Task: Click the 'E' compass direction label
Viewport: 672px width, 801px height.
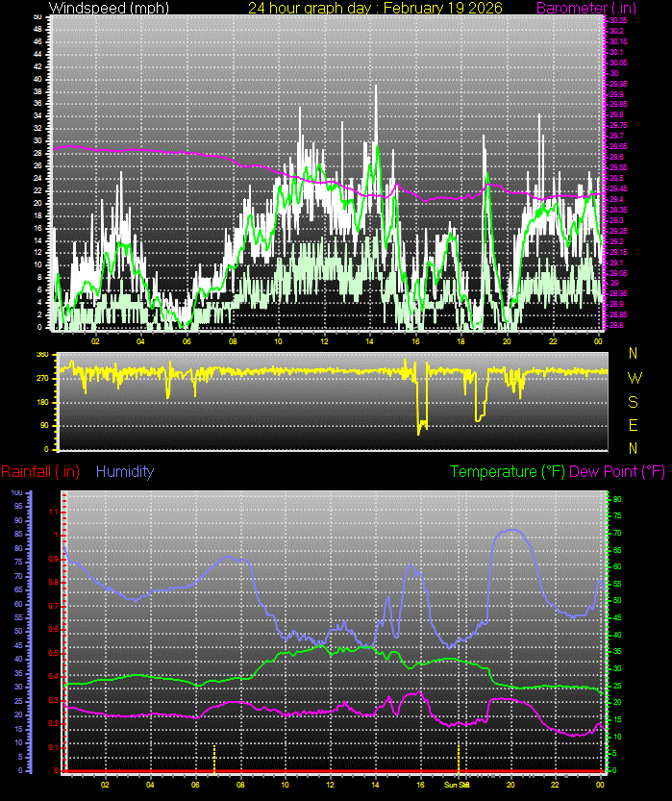Action: (x=634, y=425)
